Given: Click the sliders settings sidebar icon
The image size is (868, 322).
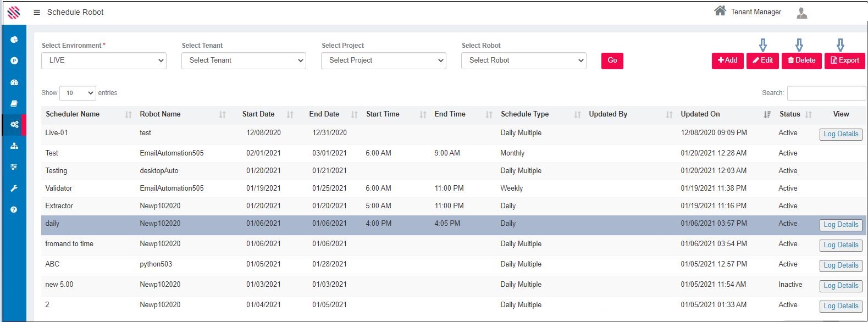Looking at the screenshot, I should point(14,167).
